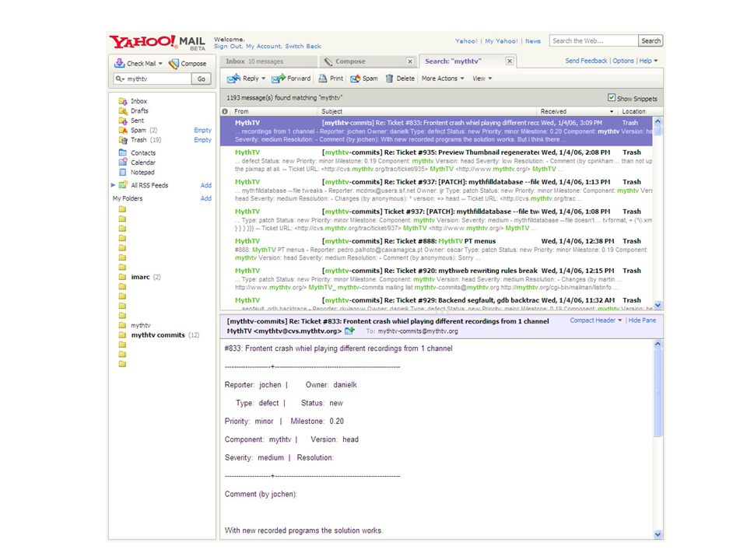This screenshot has width=747, height=560.
Task: Open the Drafts folder icon
Action: [x=122, y=111]
